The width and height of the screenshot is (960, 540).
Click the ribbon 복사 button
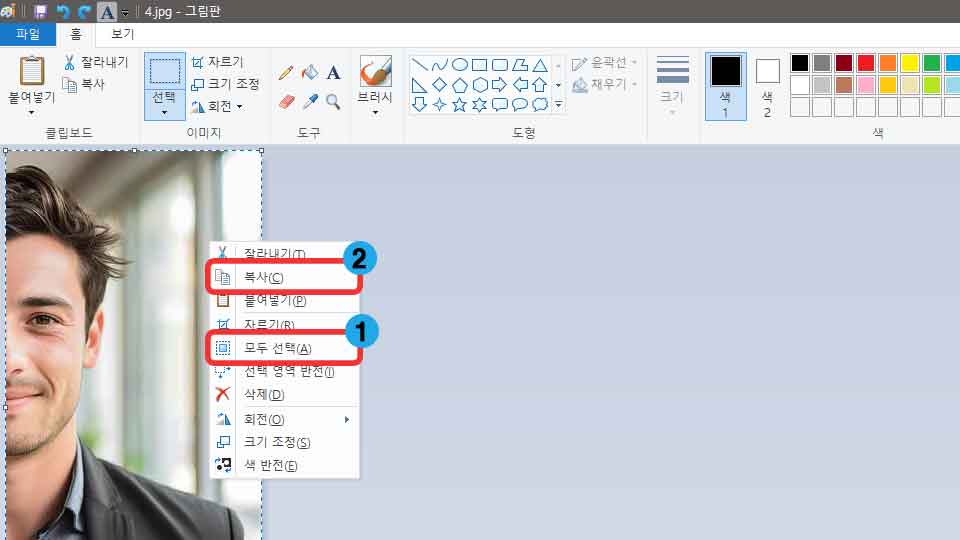(84, 84)
